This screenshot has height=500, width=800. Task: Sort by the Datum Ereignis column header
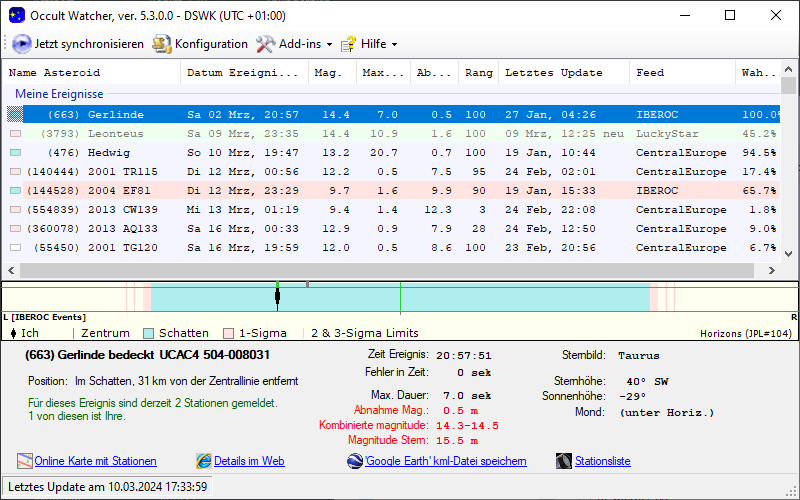coord(242,73)
